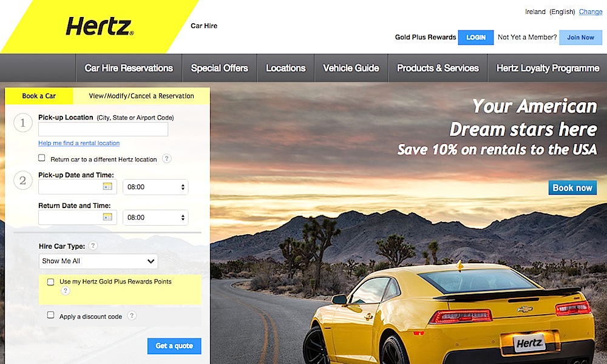The image size is (607, 364).
Task: Click help icon beside different Hertz location
Action: [x=166, y=158]
